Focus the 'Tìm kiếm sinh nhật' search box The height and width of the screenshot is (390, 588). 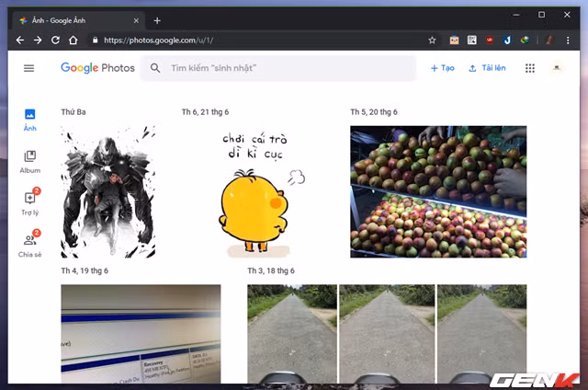pyautogui.click(x=278, y=68)
